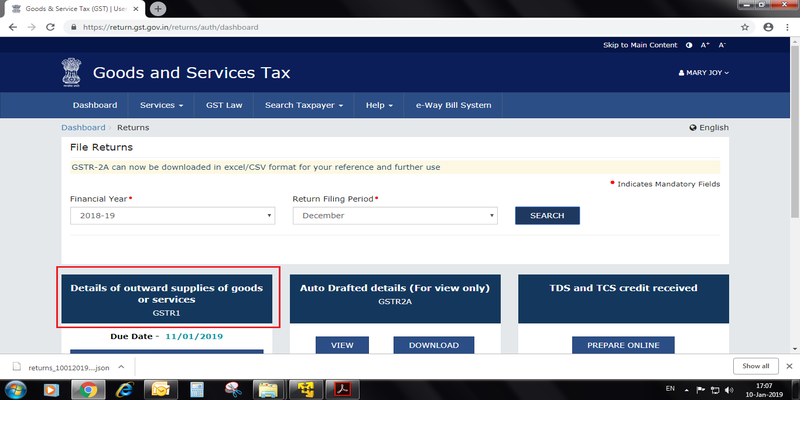
Task: Bookmark page with star icon
Action: (x=745, y=27)
